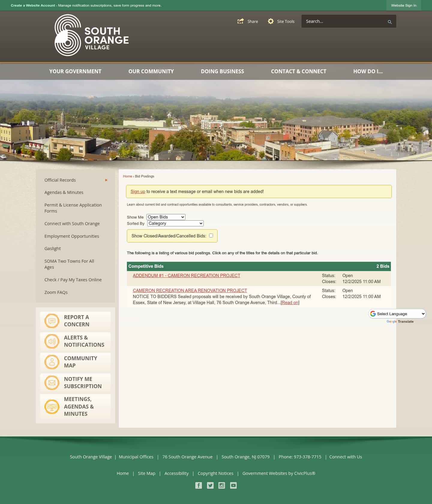Open Permit & License Application Forms
Screen dimensions: 432x504
coord(73,208)
